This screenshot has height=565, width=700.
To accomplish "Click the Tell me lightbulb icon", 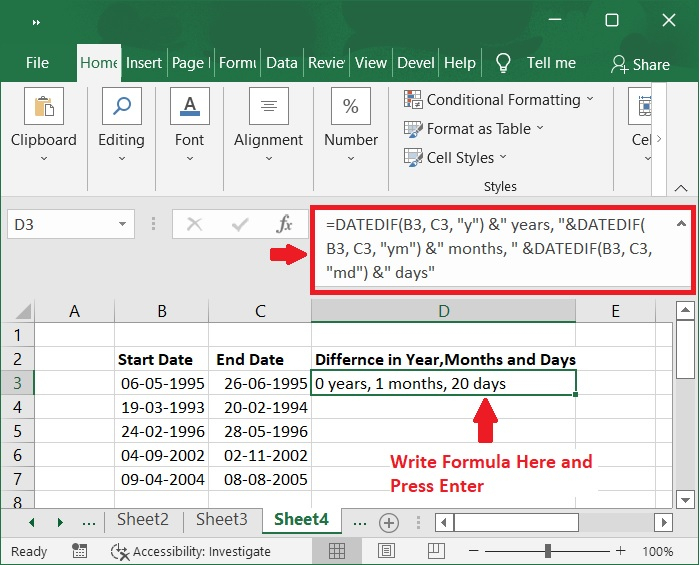I will 504,62.
